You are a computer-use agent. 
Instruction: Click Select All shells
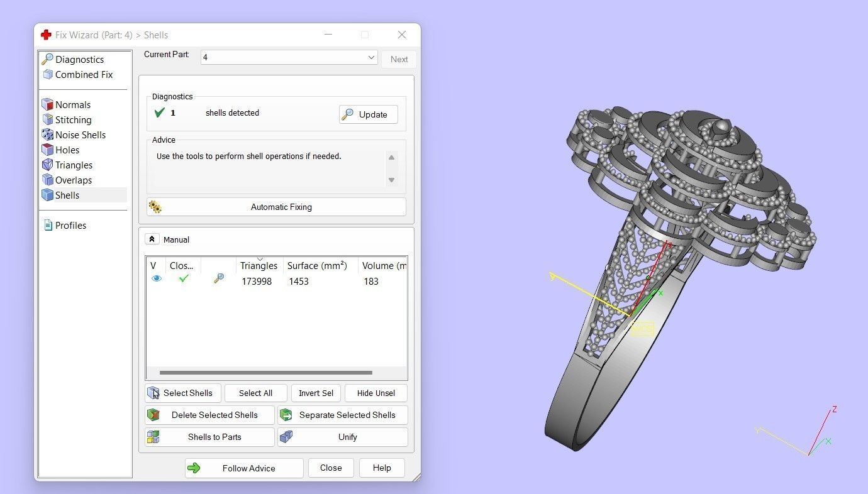click(256, 393)
